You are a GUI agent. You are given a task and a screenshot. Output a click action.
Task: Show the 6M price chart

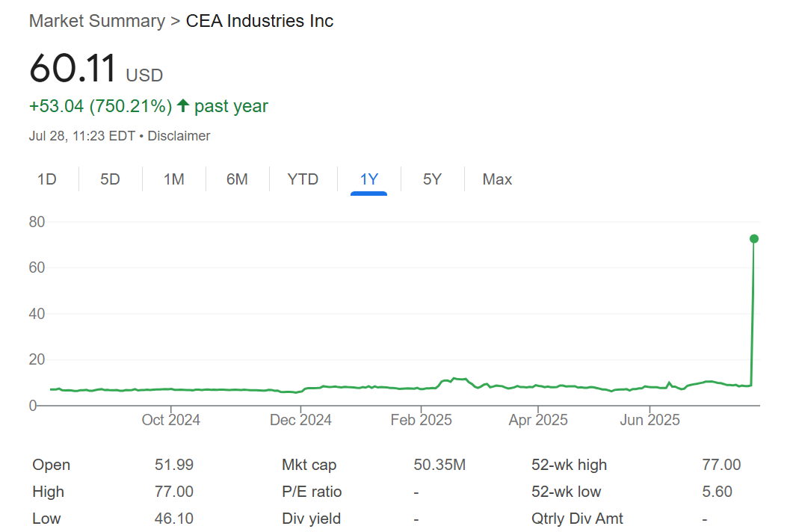click(237, 179)
